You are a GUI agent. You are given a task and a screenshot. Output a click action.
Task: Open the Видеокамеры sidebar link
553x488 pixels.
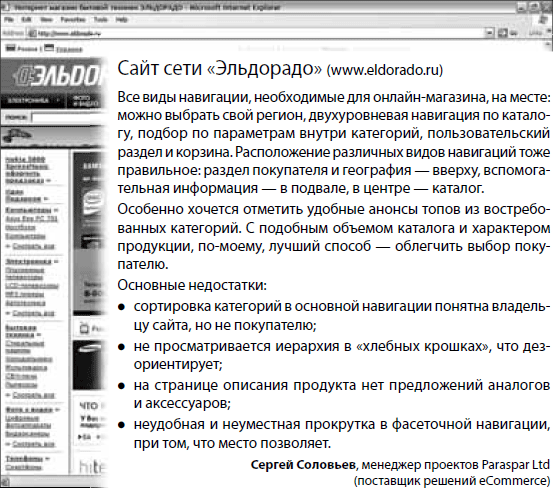click(x=27, y=434)
